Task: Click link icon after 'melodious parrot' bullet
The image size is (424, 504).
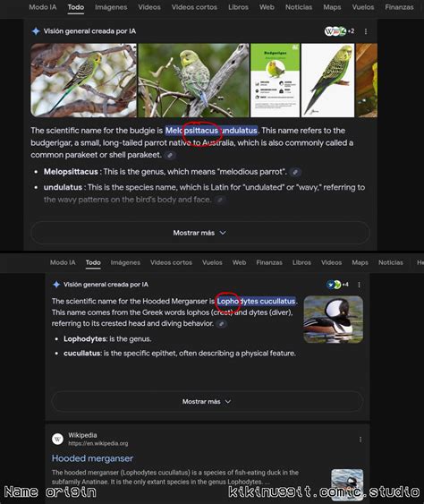Action: (x=295, y=172)
